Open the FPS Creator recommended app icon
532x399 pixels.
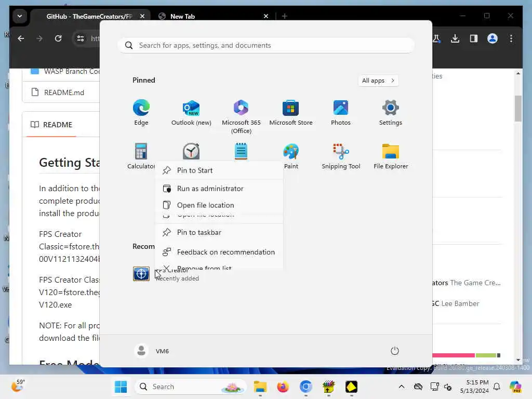pos(141,274)
